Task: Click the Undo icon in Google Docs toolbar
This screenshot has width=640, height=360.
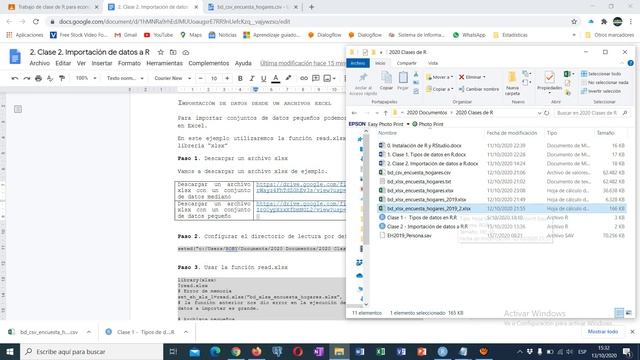Action: (x=15, y=78)
